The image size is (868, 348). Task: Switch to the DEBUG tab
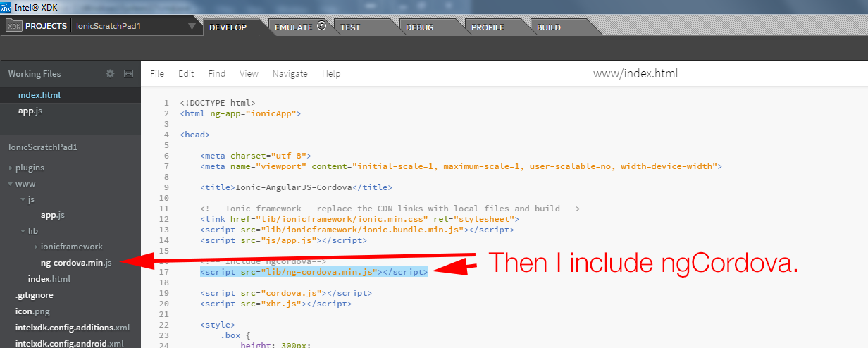click(x=420, y=27)
